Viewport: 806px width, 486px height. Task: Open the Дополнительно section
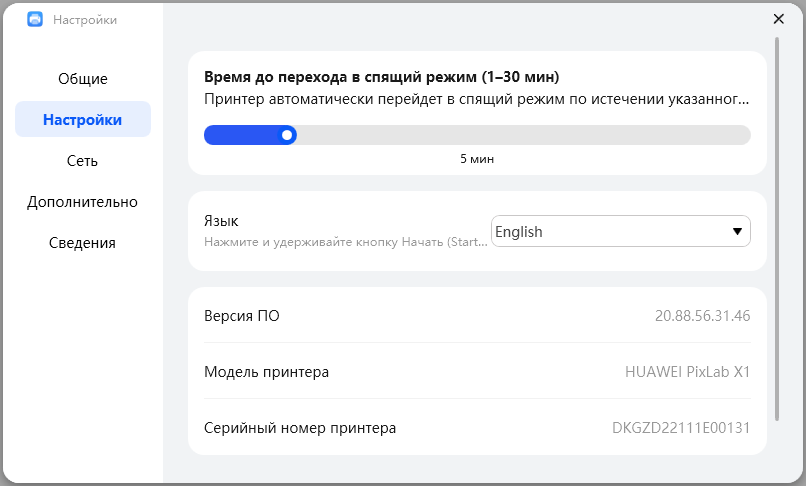(x=83, y=201)
